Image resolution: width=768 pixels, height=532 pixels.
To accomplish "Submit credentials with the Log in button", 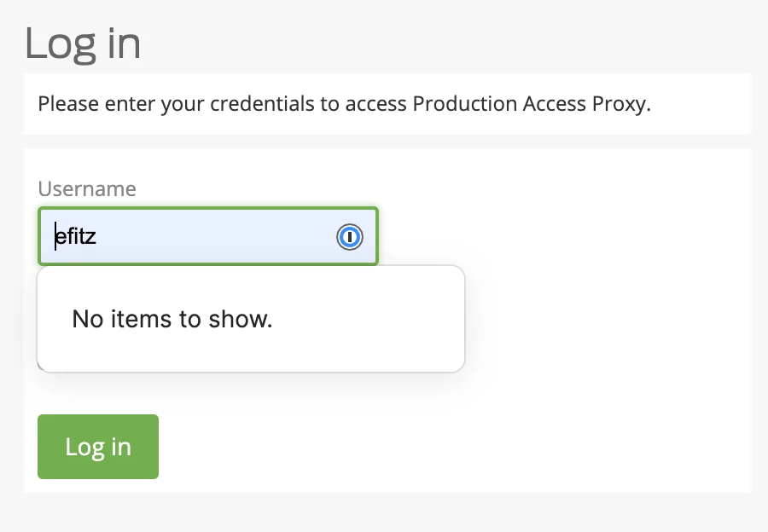I will tap(98, 447).
